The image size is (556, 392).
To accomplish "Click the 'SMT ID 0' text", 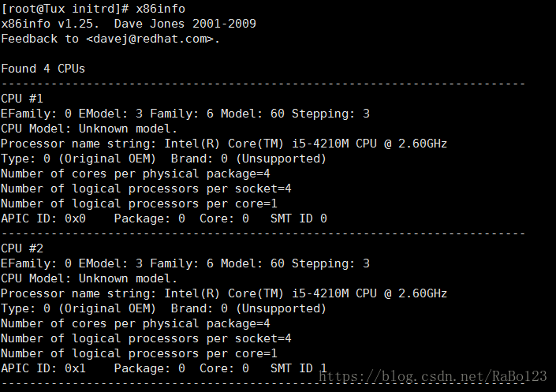I will tap(299, 218).
